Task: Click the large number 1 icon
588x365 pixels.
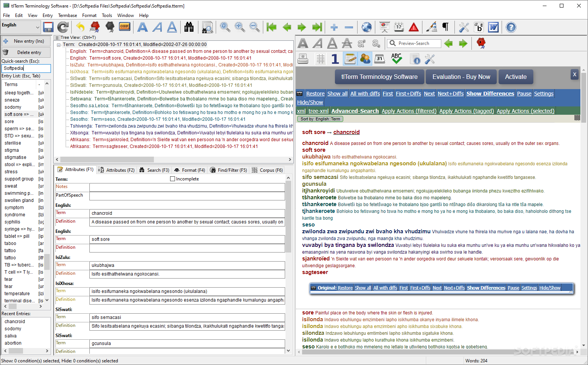Action: point(335,59)
